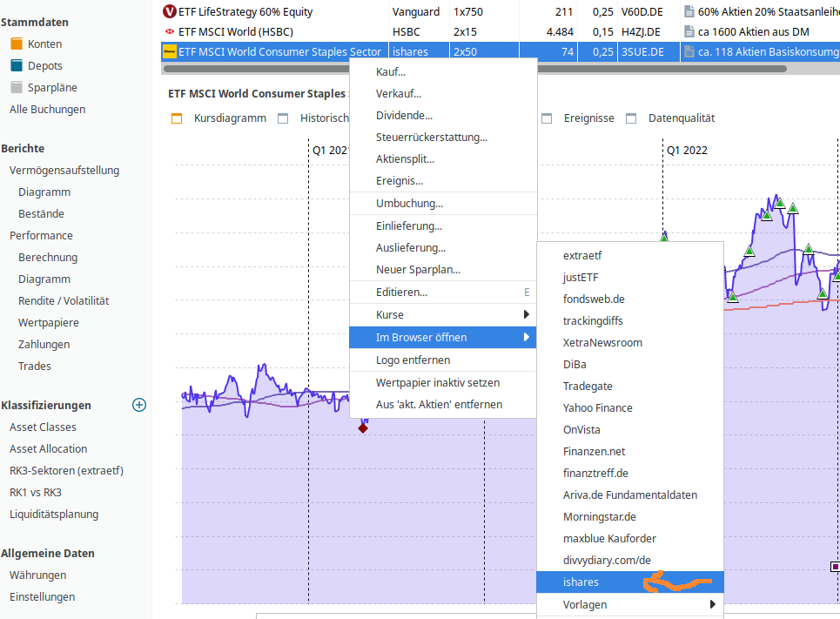
Task: Open Yahoo Finance submenu entry
Action: pos(630,408)
